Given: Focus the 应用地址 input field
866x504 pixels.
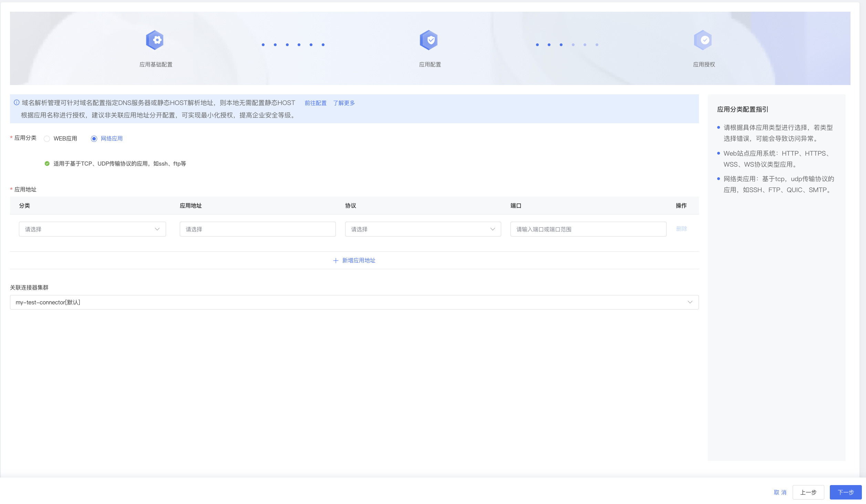Looking at the screenshot, I should (x=258, y=229).
